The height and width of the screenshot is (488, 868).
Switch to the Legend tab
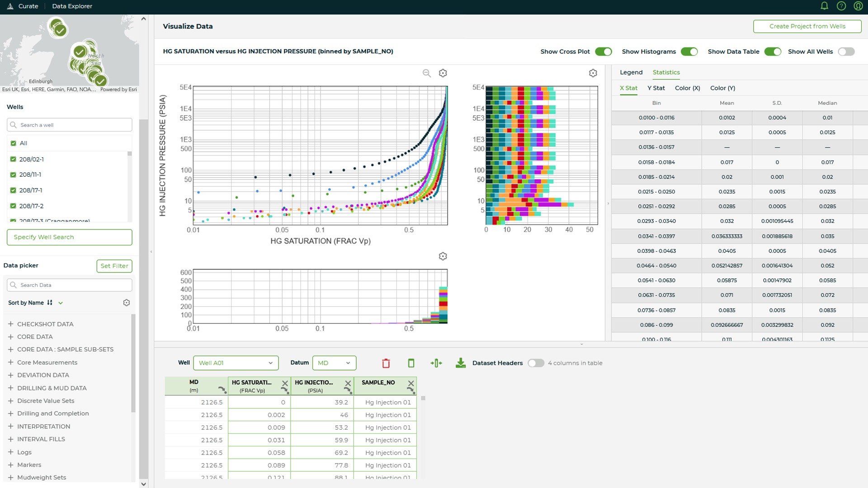[x=631, y=72]
